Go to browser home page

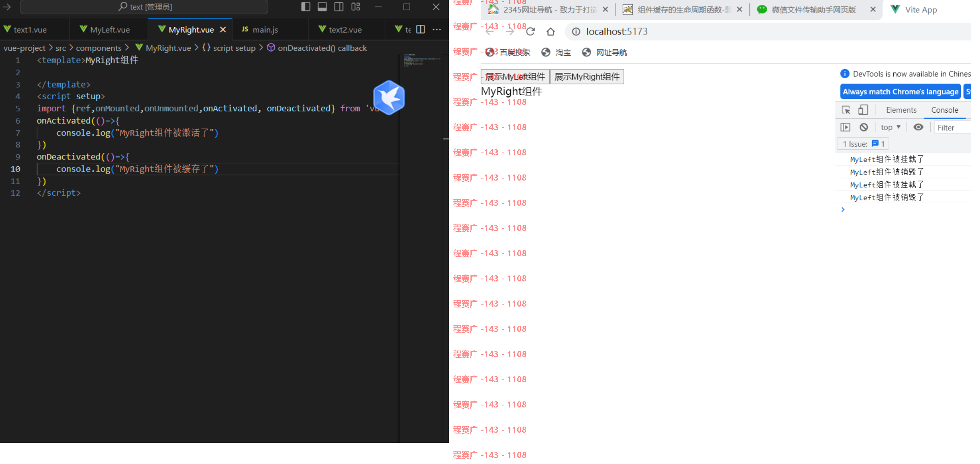(x=550, y=31)
